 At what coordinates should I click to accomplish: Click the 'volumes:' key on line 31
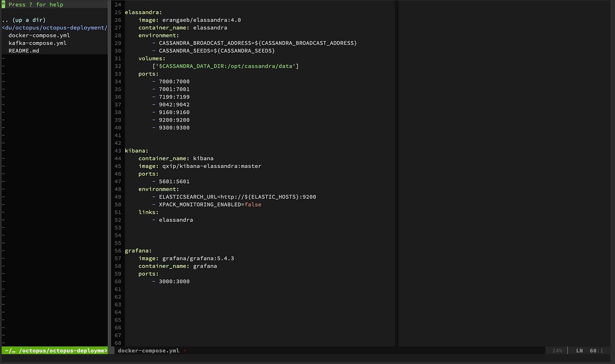pyautogui.click(x=152, y=58)
